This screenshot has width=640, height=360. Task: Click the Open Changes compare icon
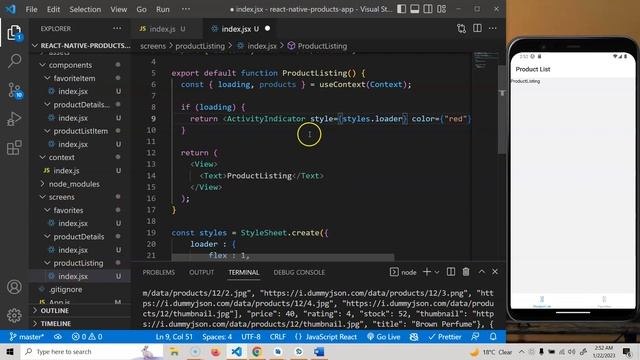pos(461,29)
